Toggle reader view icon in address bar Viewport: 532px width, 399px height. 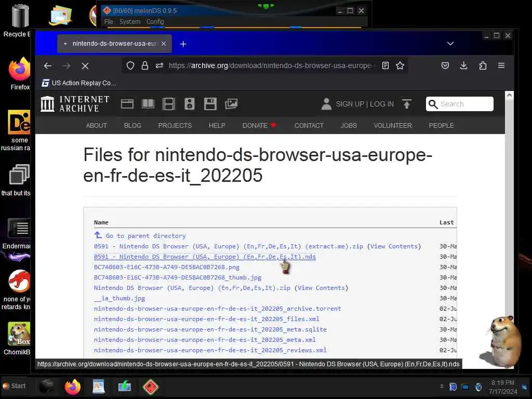click(385, 65)
